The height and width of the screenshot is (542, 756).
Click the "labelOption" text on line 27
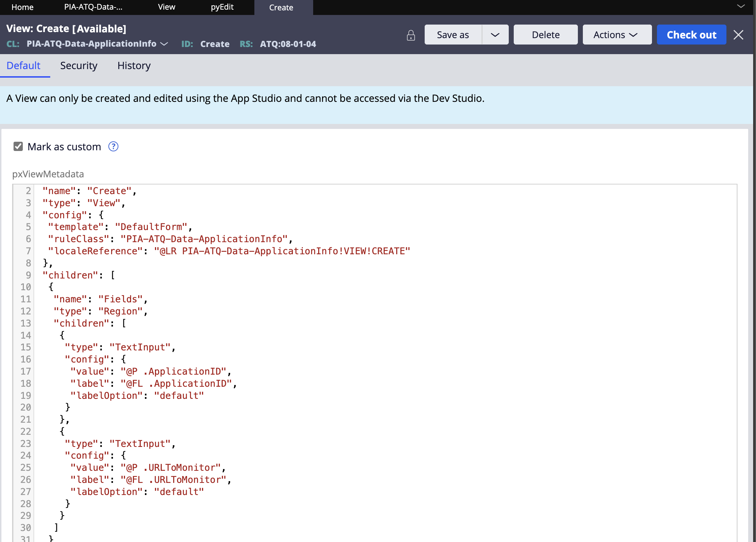[x=106, y=492]
